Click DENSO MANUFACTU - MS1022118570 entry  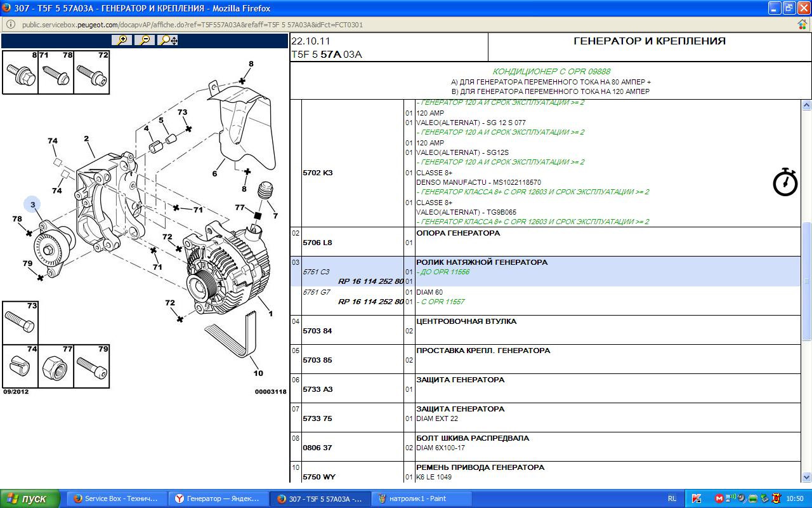pyautogui.click(x=478, y=182)
